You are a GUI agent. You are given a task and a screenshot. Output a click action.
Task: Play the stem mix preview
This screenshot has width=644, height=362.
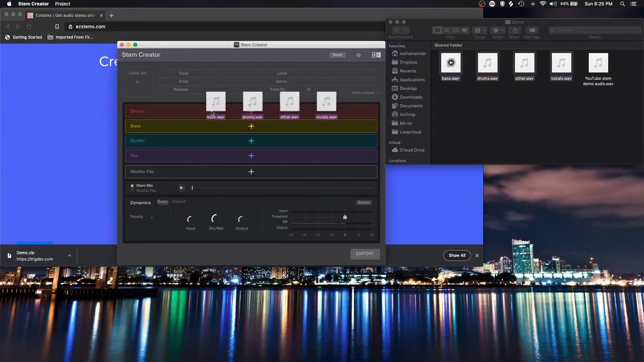coord(182,188)
